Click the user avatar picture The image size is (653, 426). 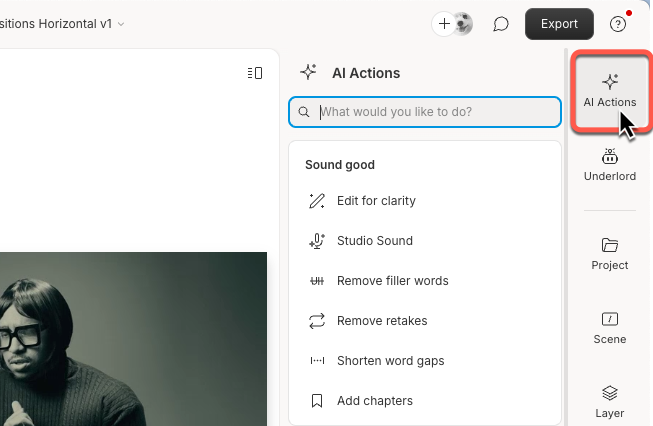click(463, 24)
